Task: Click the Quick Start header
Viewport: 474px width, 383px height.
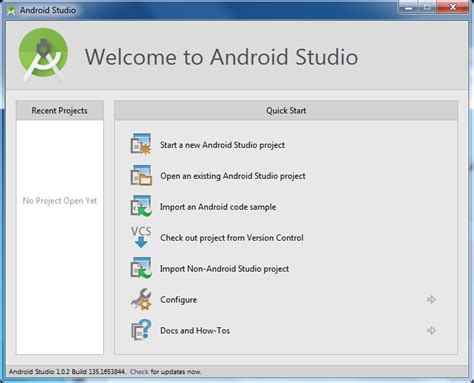Action: click(286, 110)
